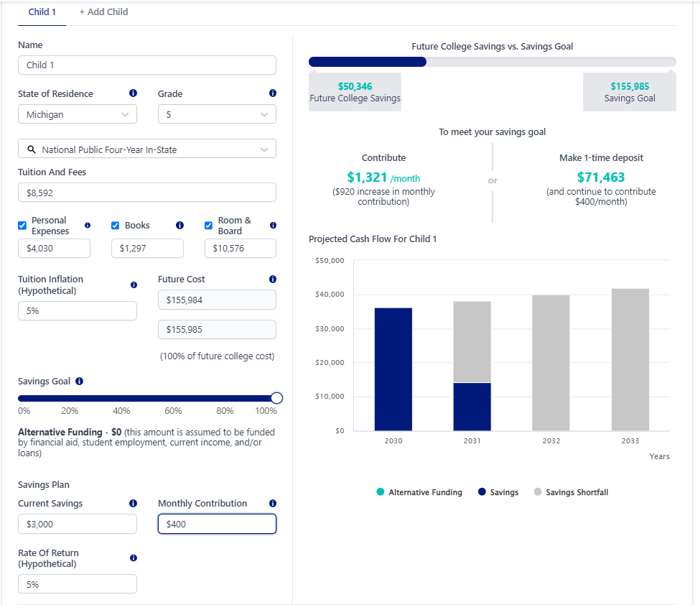
Task: Click the Books info icon
Action: (179, 226)
